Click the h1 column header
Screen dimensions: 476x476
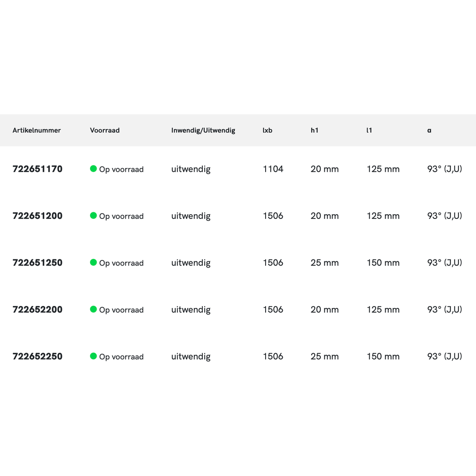[x=315, y=130]
